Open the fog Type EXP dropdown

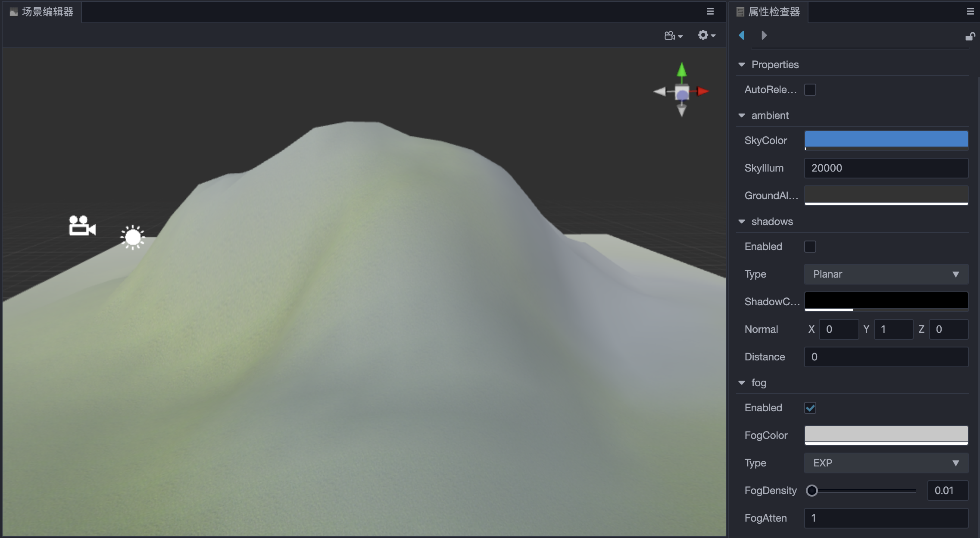(x=886, y=463)
